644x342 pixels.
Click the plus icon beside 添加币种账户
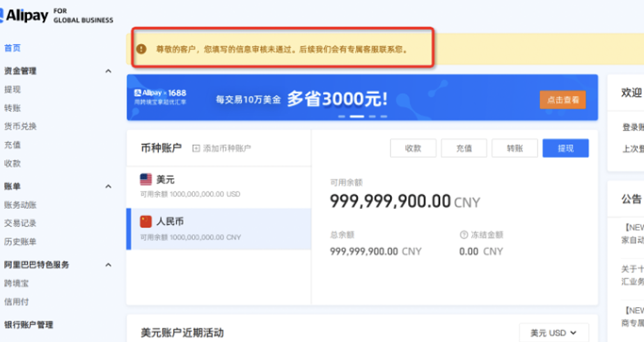pos(196,148)
